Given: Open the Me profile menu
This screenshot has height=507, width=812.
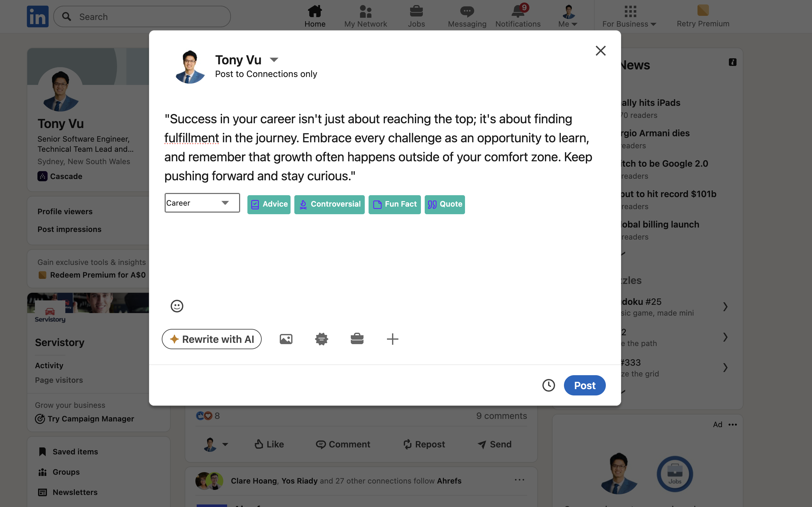Looking at the screenshot, I should pos(568,16).
